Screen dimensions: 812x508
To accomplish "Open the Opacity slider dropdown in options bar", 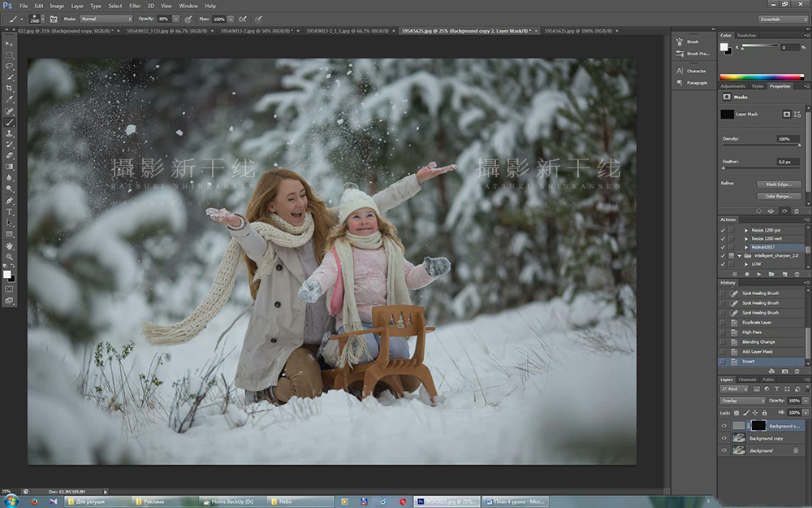I will (x=176, y=20).
